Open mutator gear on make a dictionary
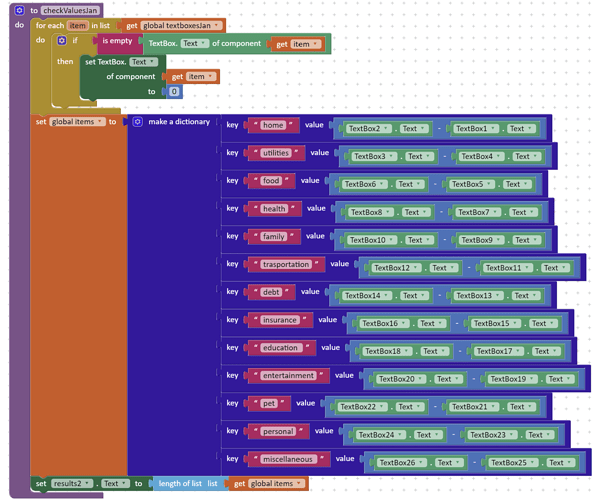 click(x=137, y=122)
